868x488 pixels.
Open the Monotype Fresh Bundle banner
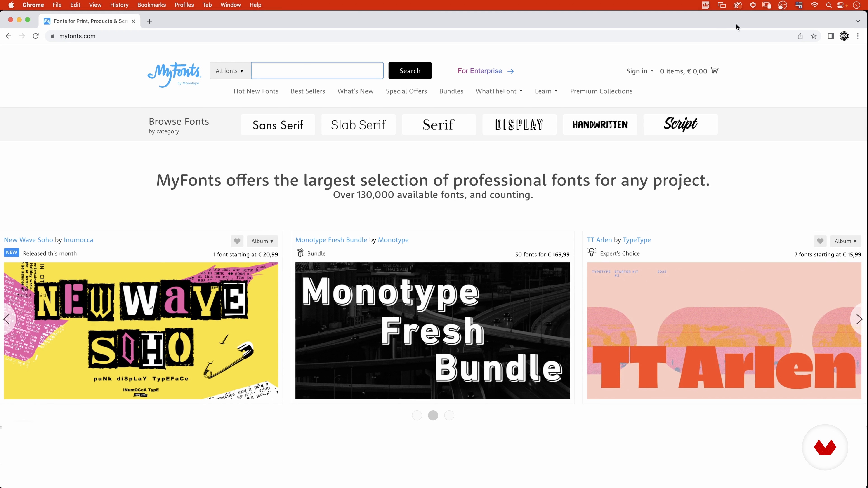[432, 331]
